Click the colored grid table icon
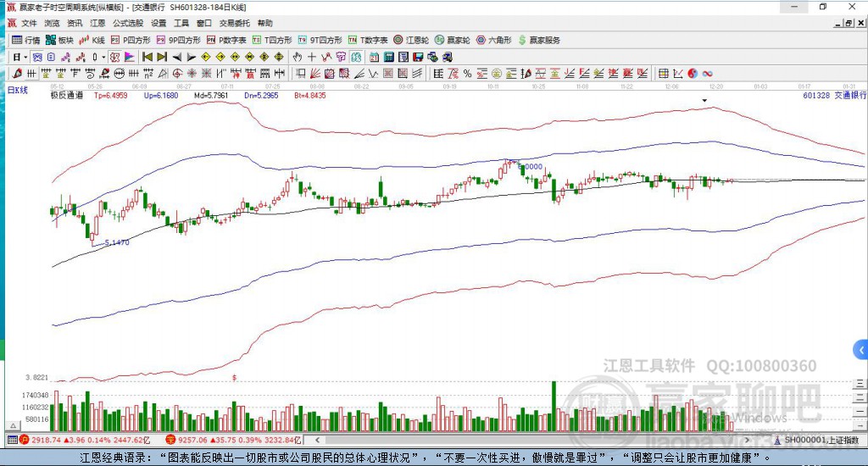This screenshot has width=868, height=466. 663,73
